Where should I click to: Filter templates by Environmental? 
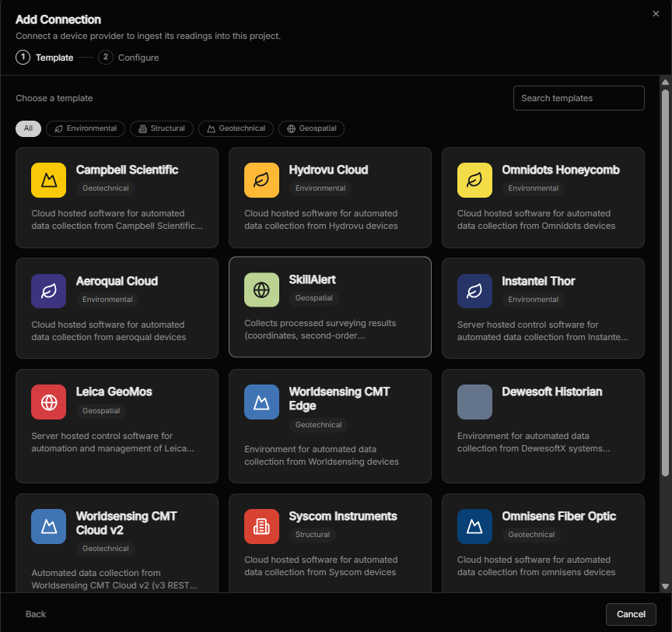point(86,128)
